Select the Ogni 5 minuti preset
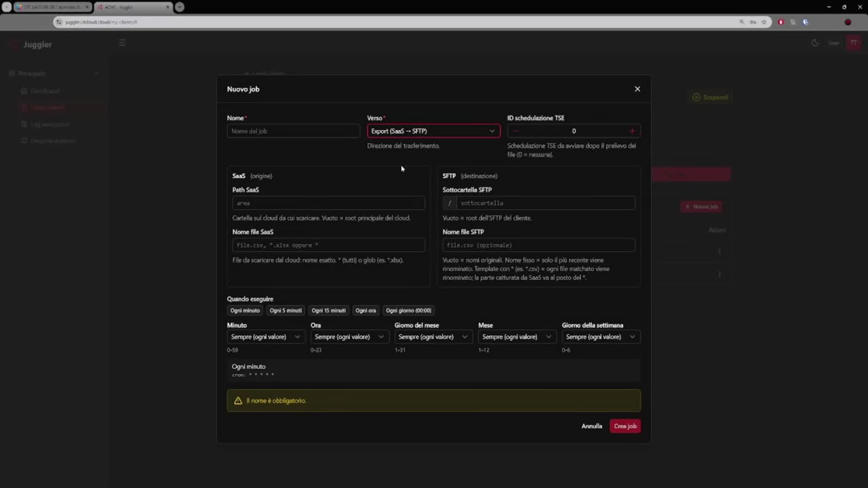 coord(285,311)
